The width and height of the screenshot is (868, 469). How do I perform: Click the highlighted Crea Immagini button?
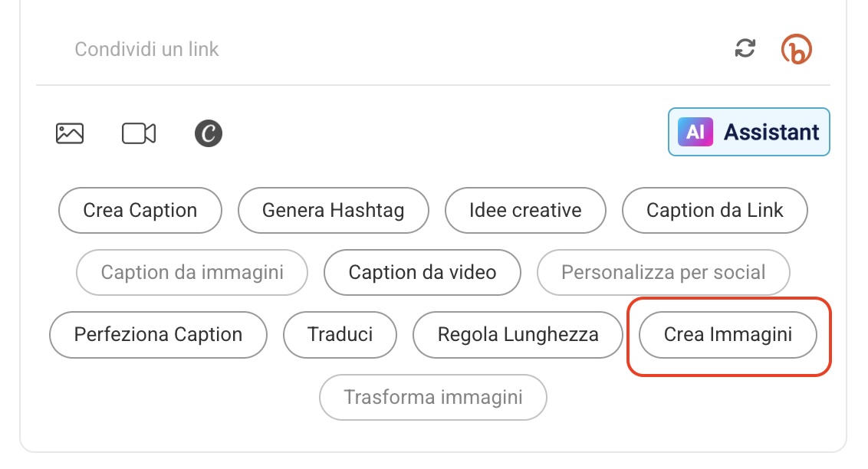coord(728,335)
